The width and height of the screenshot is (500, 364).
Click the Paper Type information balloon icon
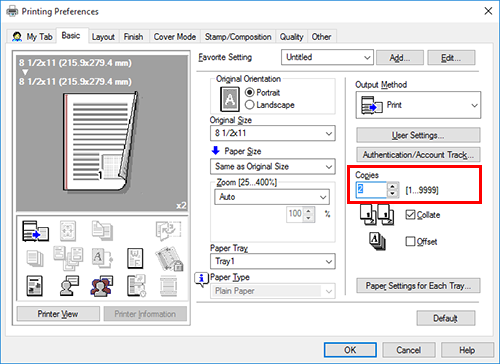pos(201,279)
